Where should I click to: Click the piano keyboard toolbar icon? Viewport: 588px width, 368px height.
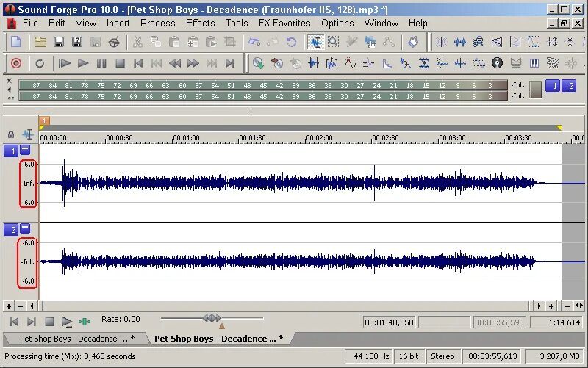pyautogui.click(x=534, y=63)
